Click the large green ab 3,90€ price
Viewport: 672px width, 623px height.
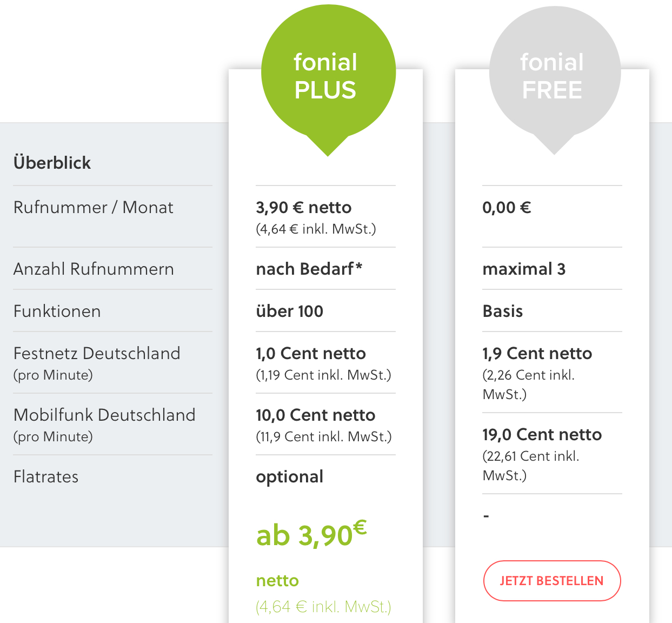tap(311, 534)
